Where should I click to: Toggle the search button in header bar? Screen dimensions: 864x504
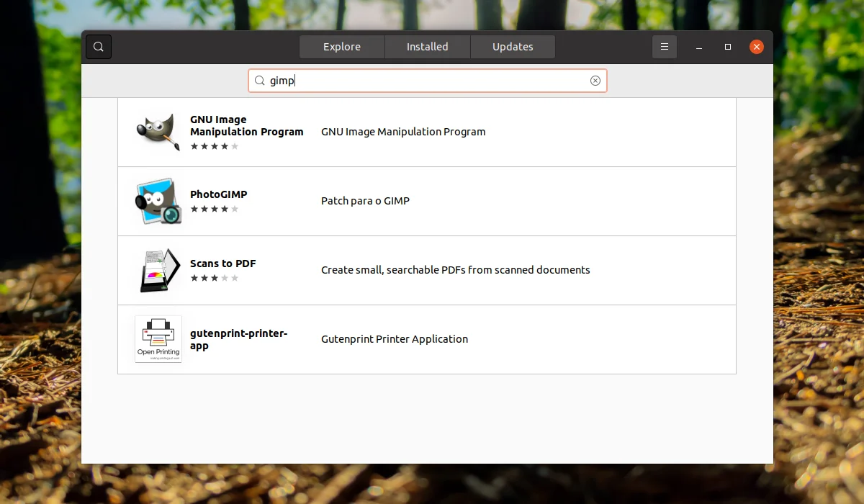[x=99, y=47]
